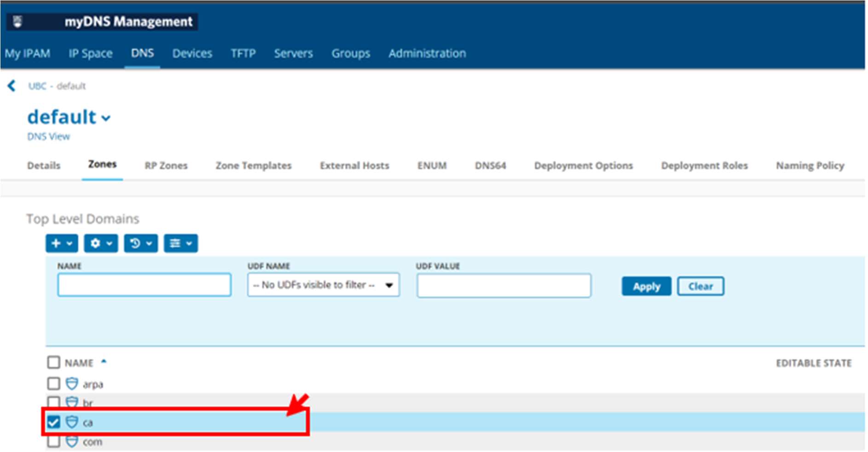Sort by clicking NAME column arrow

coord(104,361)
